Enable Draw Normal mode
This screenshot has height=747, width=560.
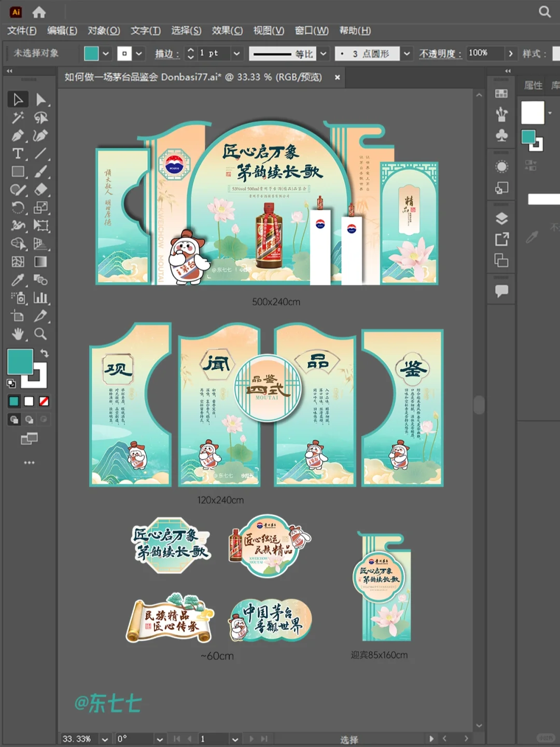pyautogui.click(x=14, y=420)
